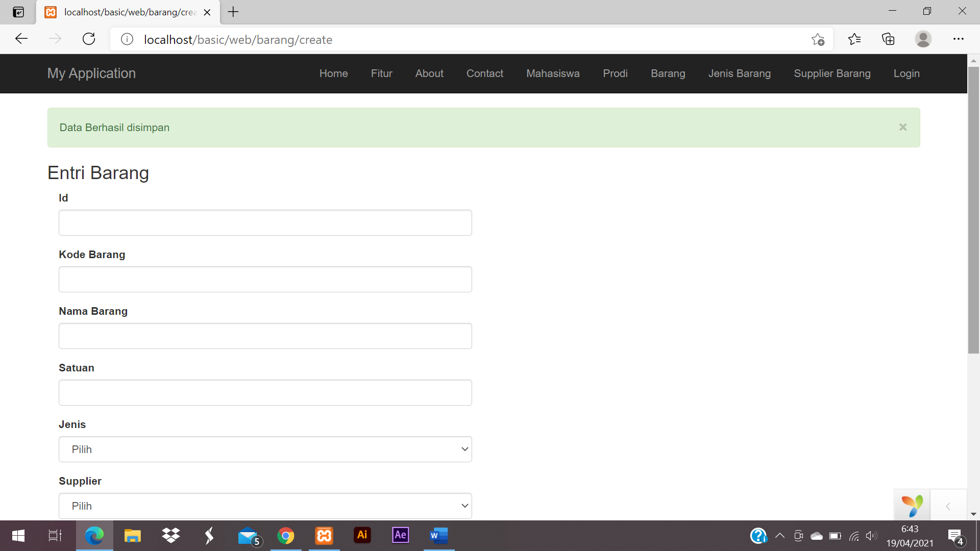Expand the Jenis dropdown

click(265, 449)
